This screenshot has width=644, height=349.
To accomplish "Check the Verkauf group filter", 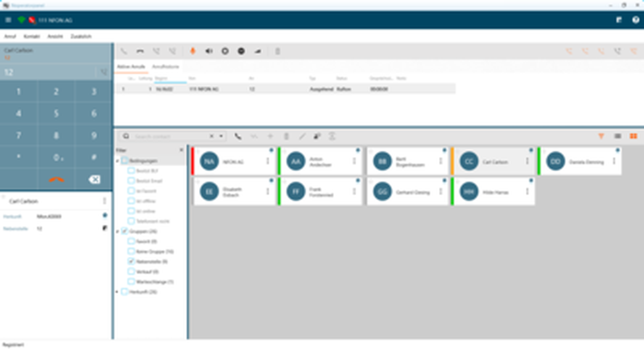I will (x=131, y=271).
